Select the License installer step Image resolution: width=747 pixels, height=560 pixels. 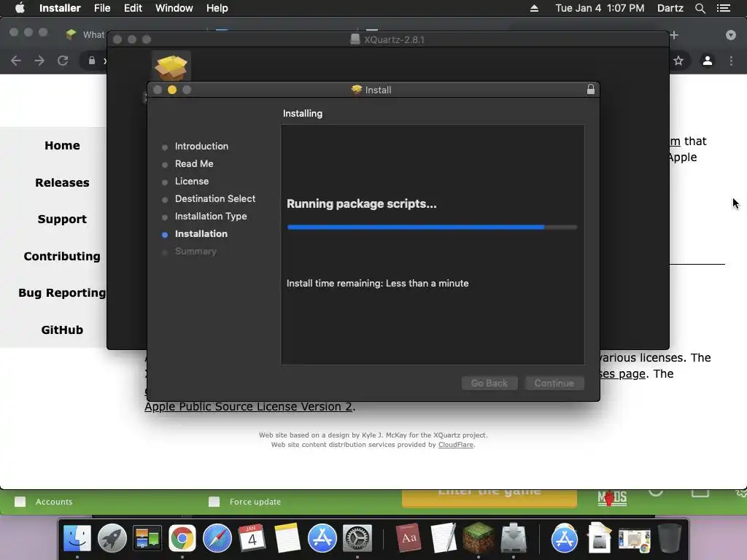192,181
